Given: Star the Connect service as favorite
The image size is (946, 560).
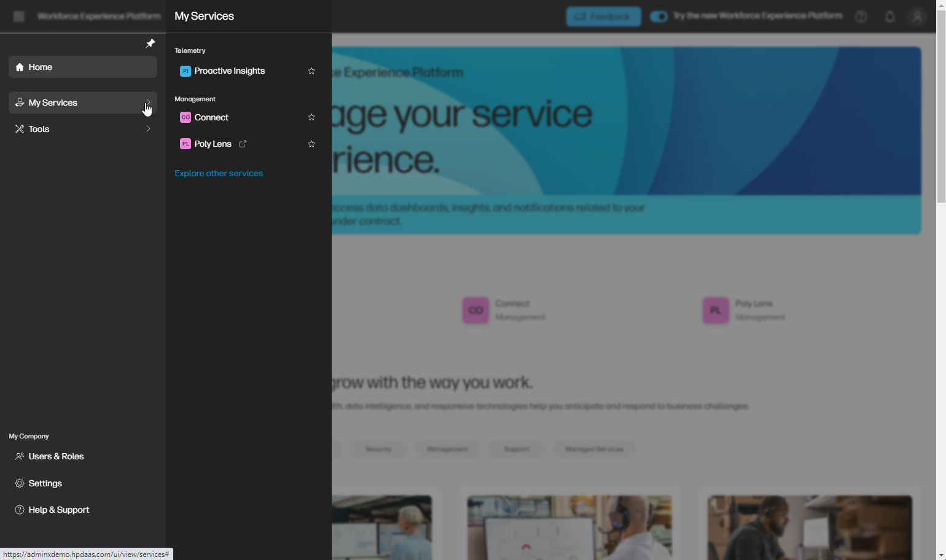Looking at the screenshot, I should point(311,117).
